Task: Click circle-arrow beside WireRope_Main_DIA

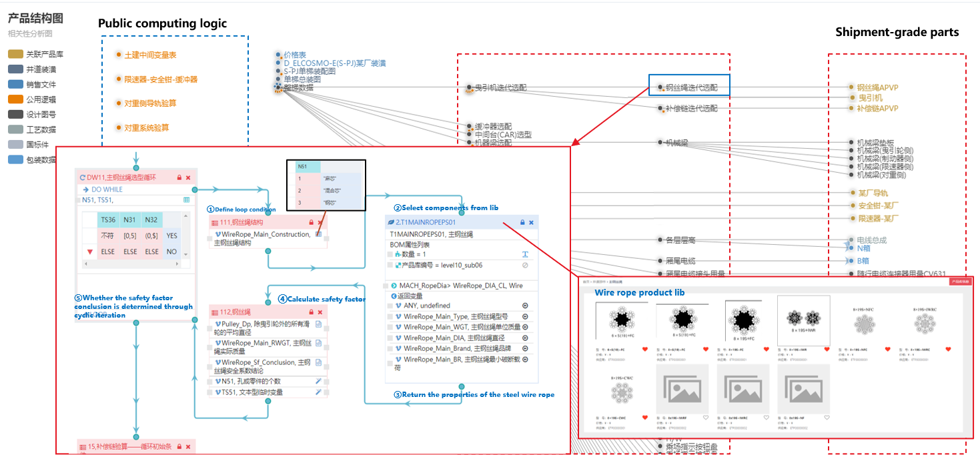Action: click(525, 338)
